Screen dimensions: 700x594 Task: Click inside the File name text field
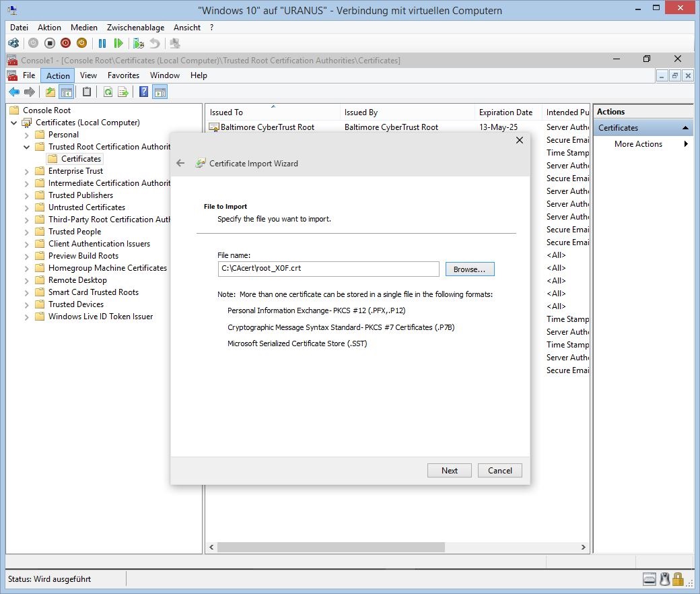[x=328, y=269]
